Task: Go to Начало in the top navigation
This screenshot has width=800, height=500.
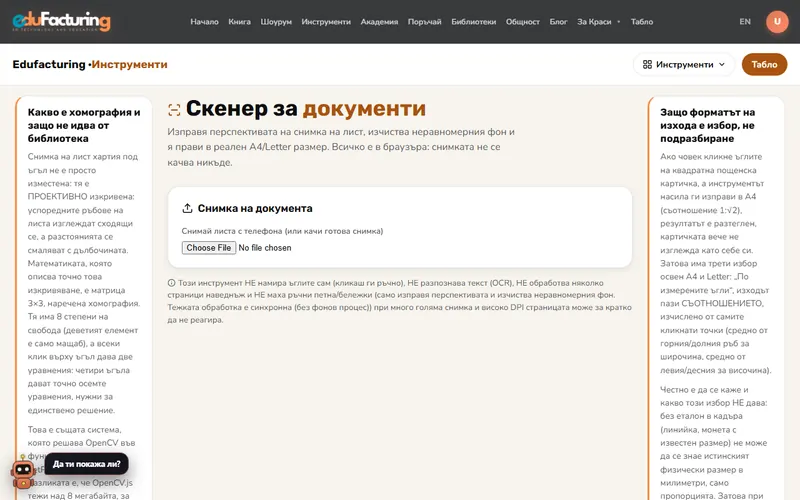Action: [204, 21]
